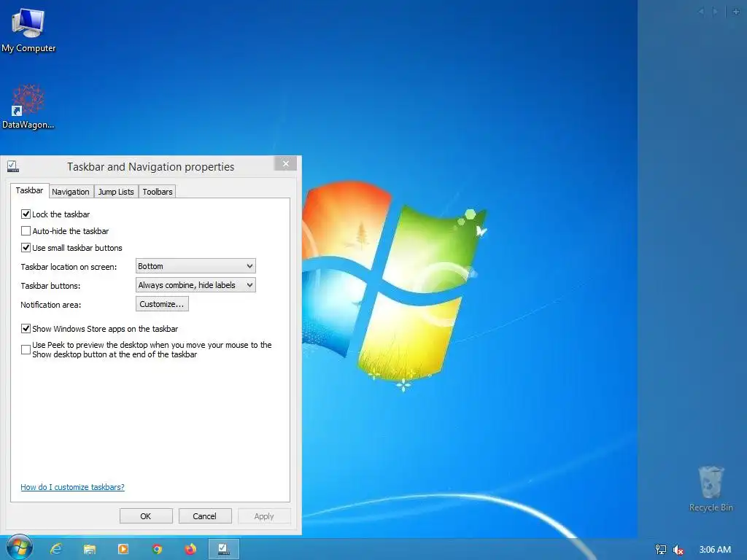The image size is (747, 560).
Task: Click the dialog title bar icon
Action: tap(13, 167)
